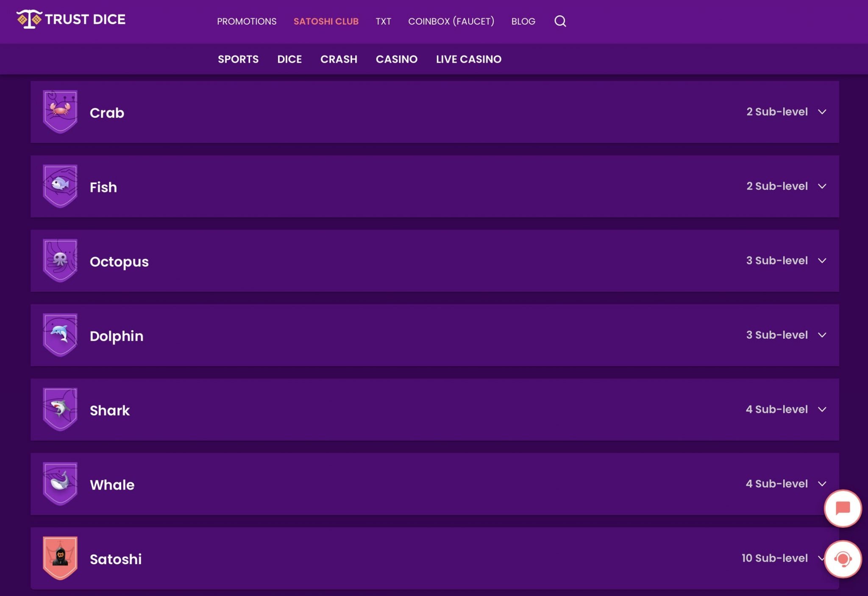Select the Live Casino tab
868x596 pixels.
tap(468, 59)
